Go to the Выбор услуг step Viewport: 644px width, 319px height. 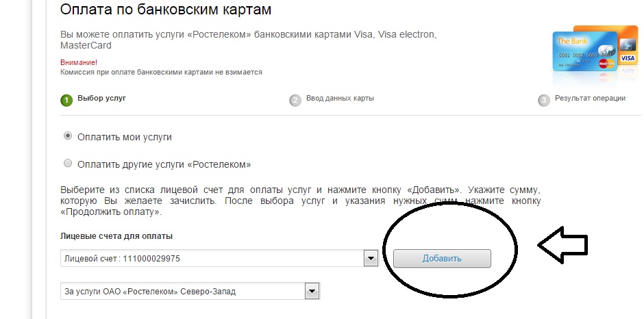coord(101,99)
